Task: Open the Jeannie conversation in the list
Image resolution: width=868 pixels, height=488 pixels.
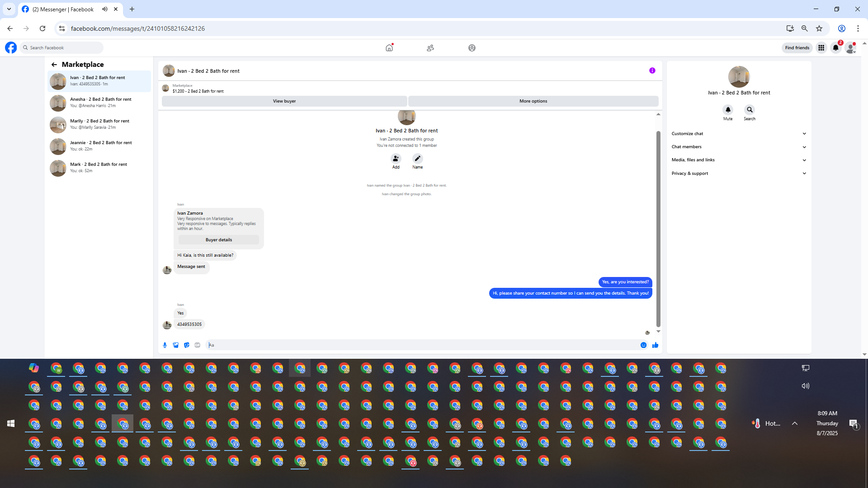Action: click(x=99, y=146)
